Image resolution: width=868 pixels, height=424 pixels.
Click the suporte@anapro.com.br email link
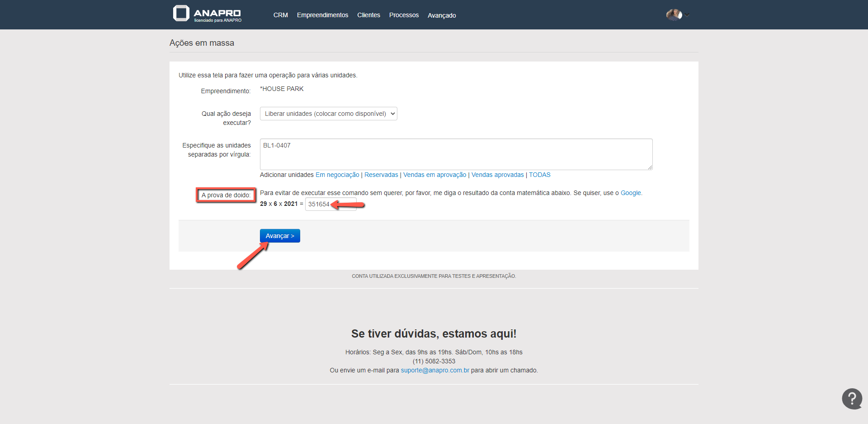[x=434, y=370]
